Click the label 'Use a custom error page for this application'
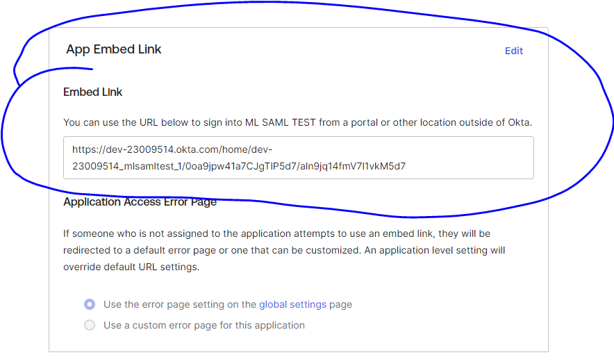 204,325
